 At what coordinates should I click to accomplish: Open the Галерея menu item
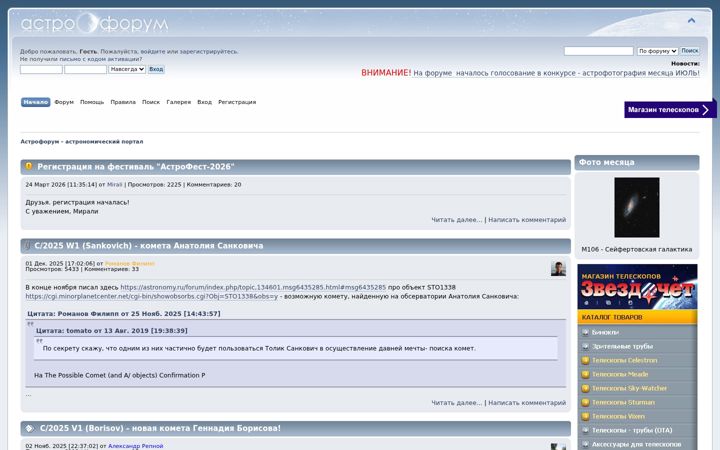coord(179,102)
